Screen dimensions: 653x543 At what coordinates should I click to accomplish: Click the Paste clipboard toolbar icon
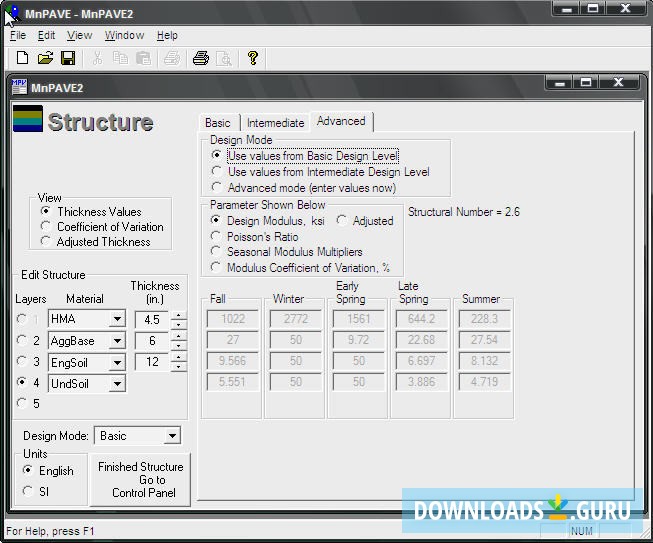[x=143, y=58]
